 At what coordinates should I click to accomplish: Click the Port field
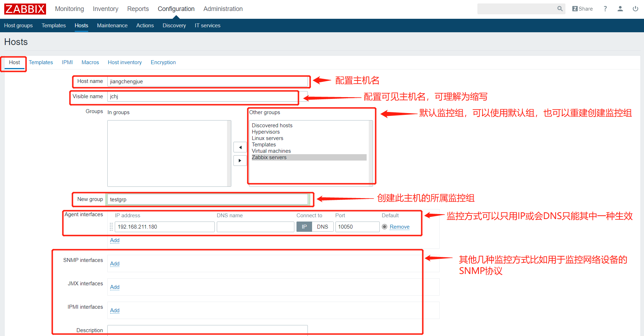[357, 227]
